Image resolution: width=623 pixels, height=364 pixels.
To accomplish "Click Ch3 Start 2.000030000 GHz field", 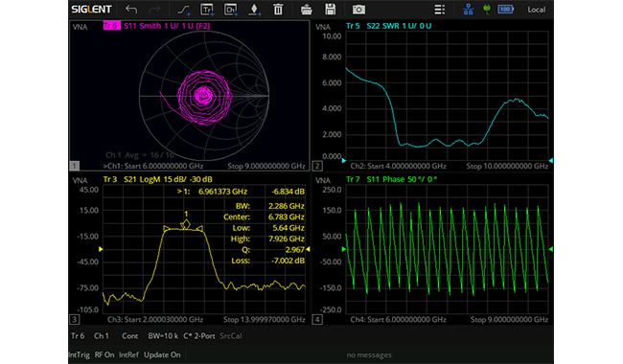I will click(155, 320).
